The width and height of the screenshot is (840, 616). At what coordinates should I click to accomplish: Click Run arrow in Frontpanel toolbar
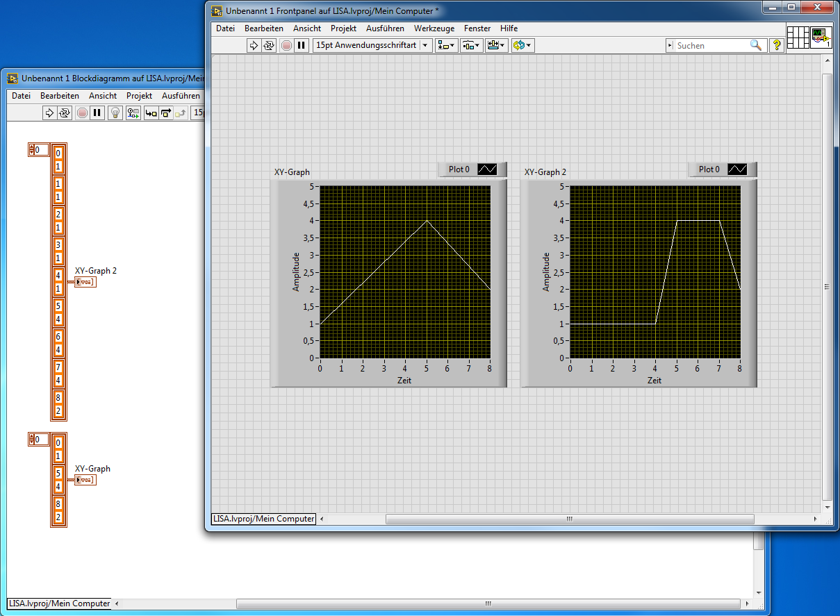254,45
